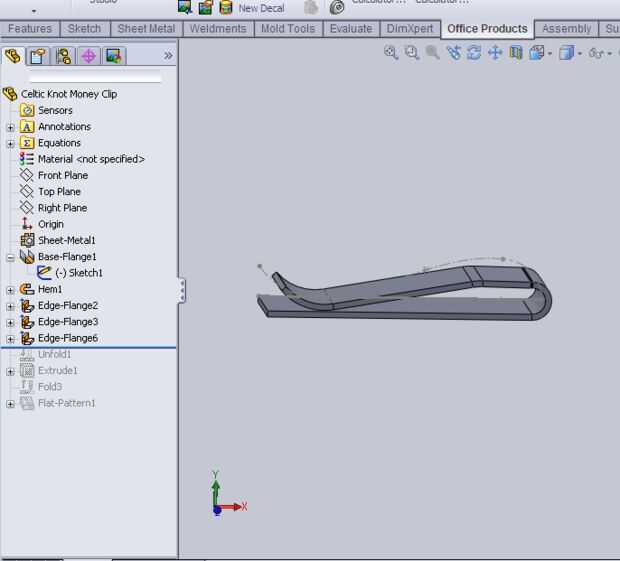Click Zoom to Fit in view toolbar
Viewport: 620px width, 561px height.
[391, 52]
